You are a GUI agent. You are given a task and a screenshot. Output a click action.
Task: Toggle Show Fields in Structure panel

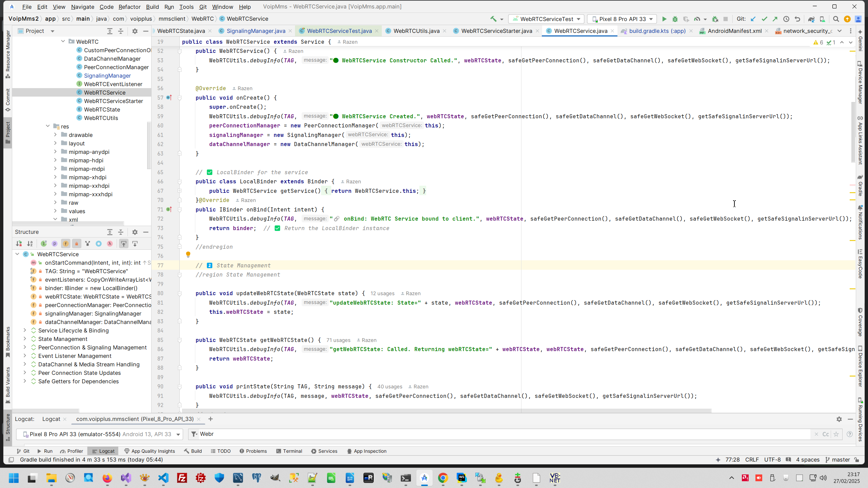[65, 243]
